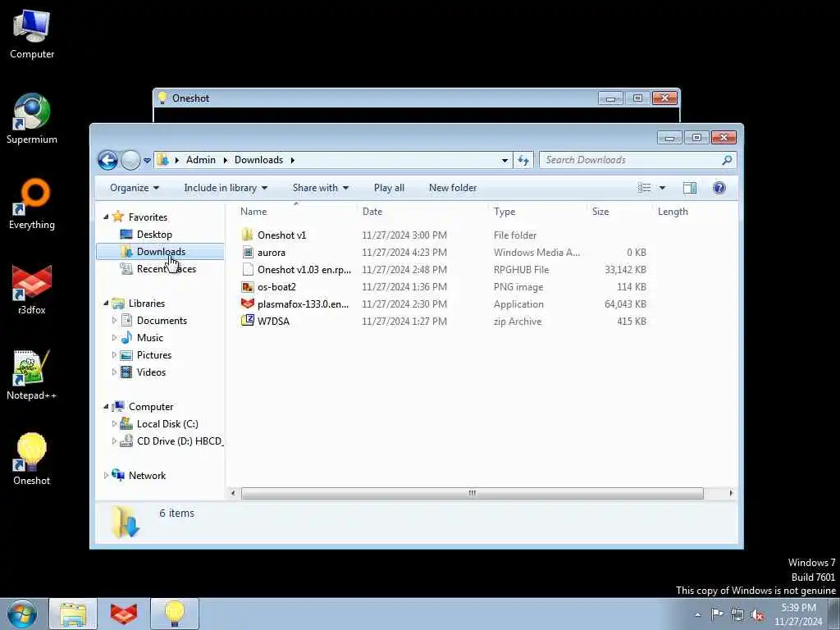Click the horizontal scrollbar thumb
The height and width of the screenshot is (630, 840).
coord(472,493)
